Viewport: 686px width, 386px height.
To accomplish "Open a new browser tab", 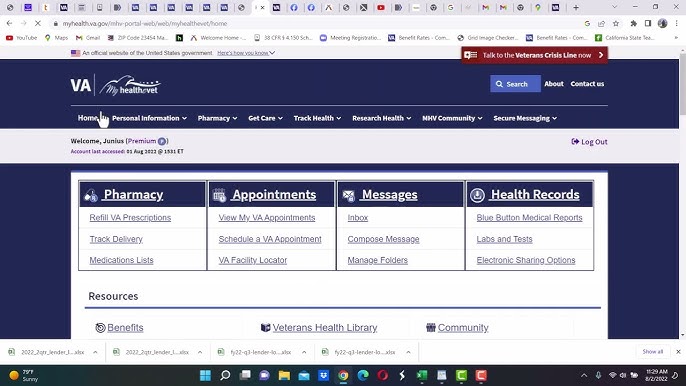I will pyautogui.click(x=576, y=7).
